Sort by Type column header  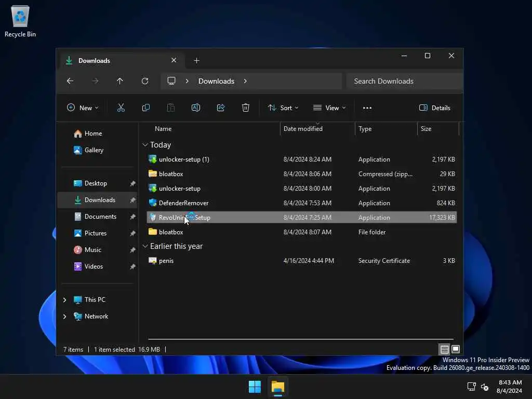tap(386, 129)
